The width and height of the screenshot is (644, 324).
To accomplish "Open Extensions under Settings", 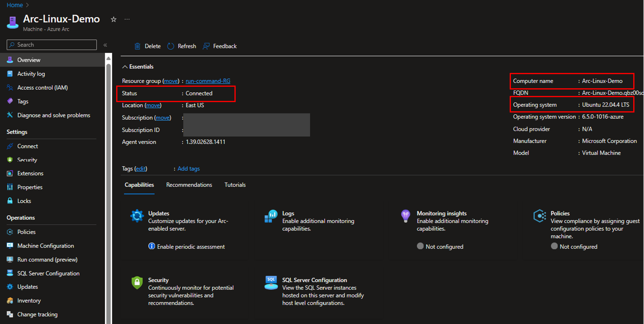I will [30, 173].
